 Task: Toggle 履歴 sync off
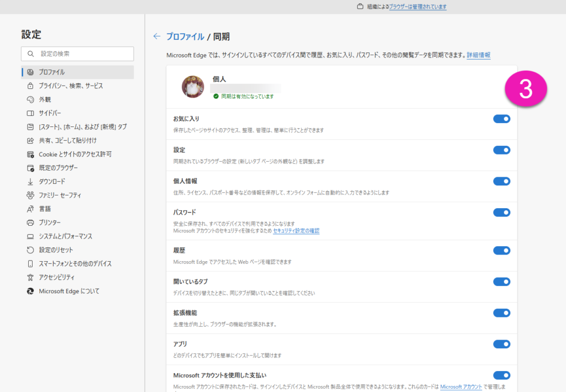pyautogui.click(x=501, y=251)
